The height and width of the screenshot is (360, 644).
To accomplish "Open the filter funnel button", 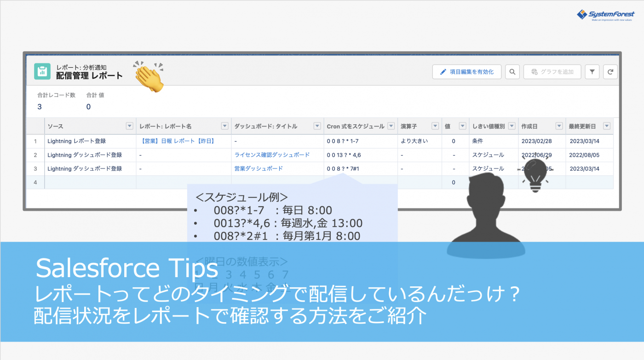I will pyautogui.click(x=592, y=72).
